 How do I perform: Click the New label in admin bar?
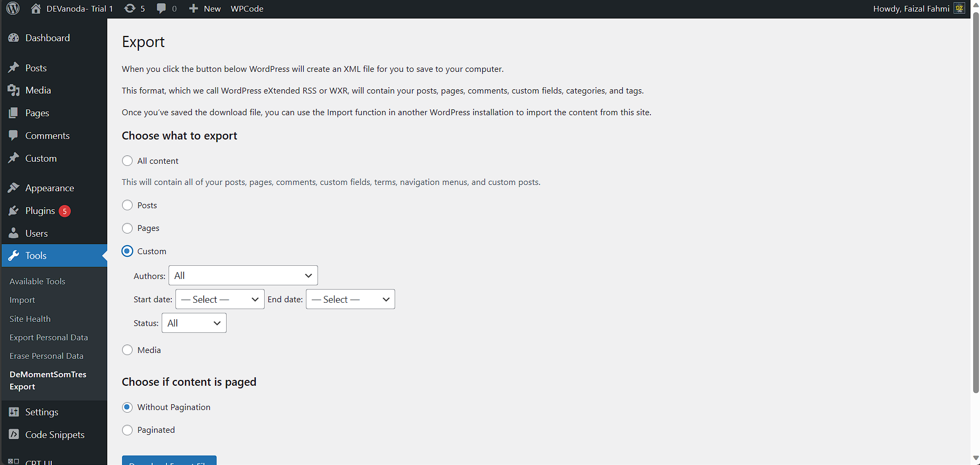click(x=212, y=8)
